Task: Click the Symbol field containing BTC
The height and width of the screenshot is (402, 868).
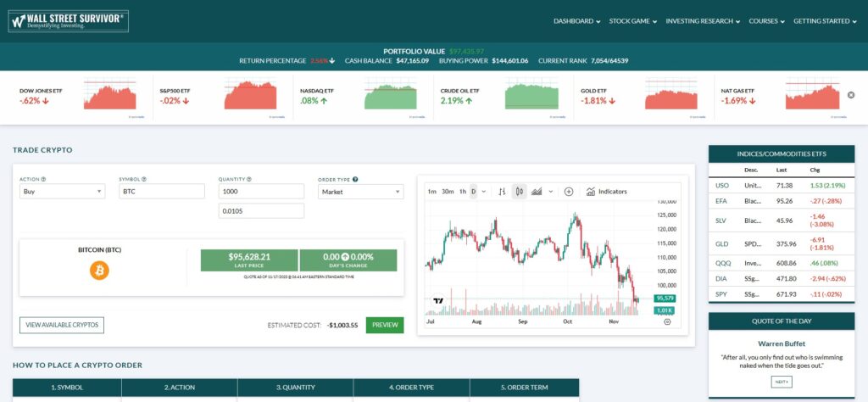Action: [162, 192]
